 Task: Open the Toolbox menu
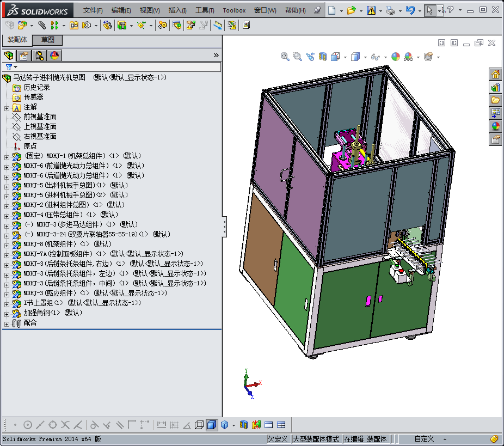coord(235,10)
